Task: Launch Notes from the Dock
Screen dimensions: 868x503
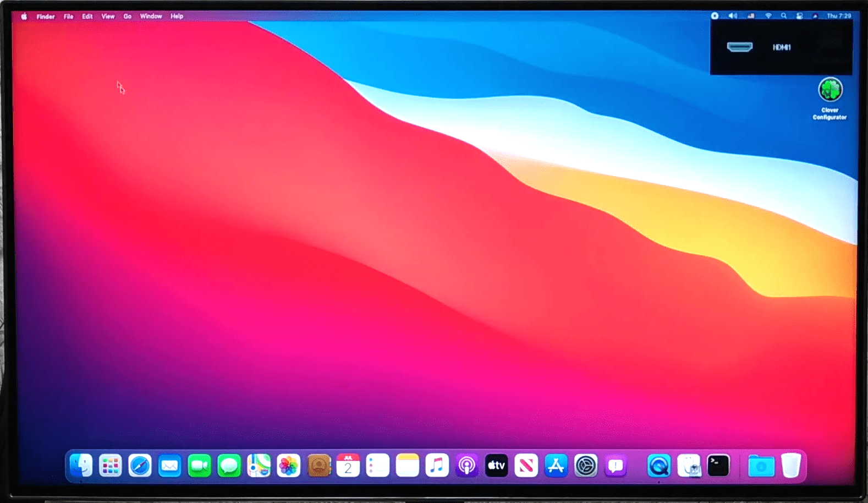Action: click(x=408, y=466)
